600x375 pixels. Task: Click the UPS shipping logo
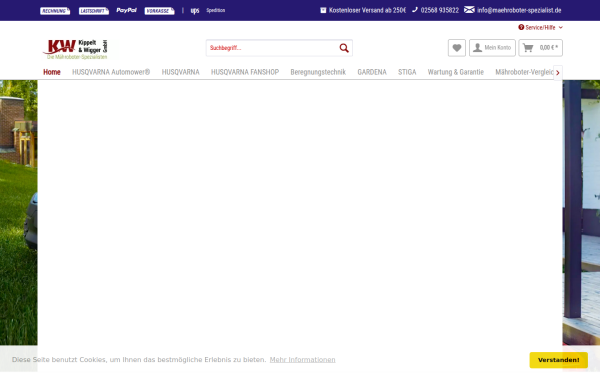coord(195,10)
